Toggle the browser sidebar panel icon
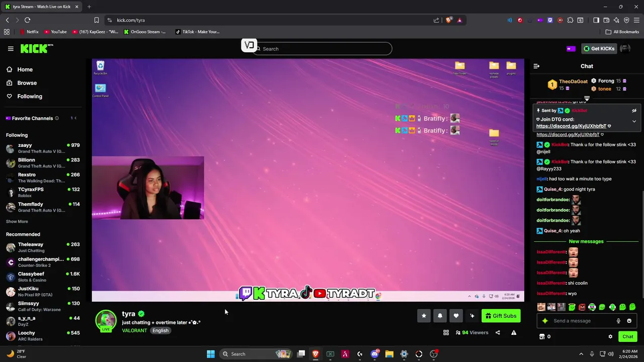Viewport: 644px width, 362px height. tap(596, 20)
